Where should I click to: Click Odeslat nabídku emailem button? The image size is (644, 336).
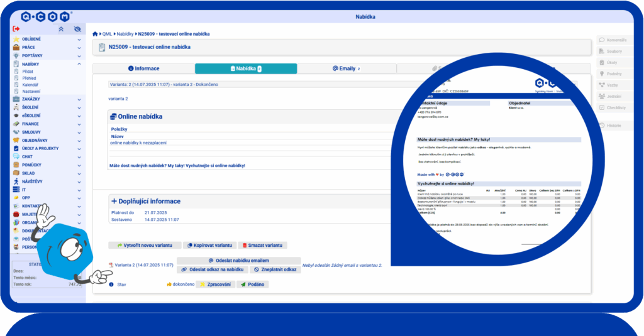tap(238, 261)
